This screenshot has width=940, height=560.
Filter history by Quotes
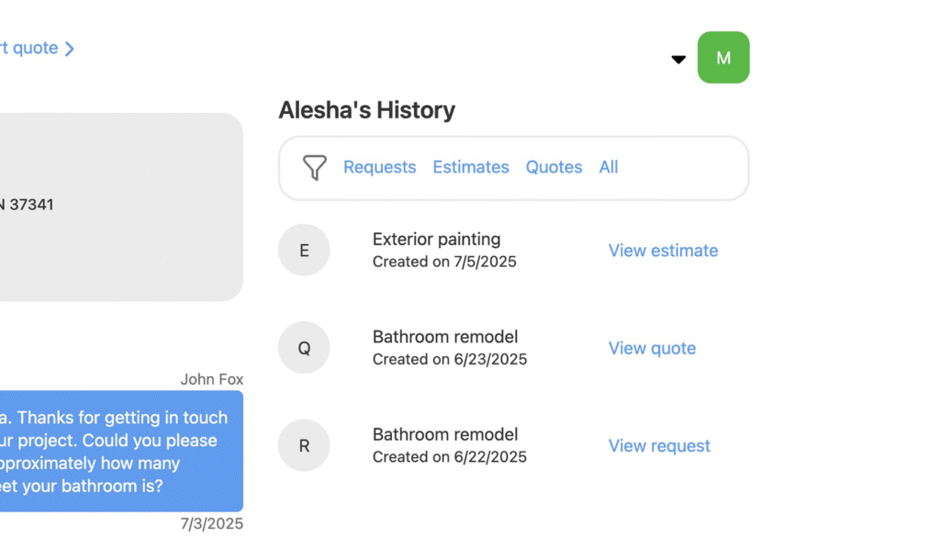coord(554,167)
